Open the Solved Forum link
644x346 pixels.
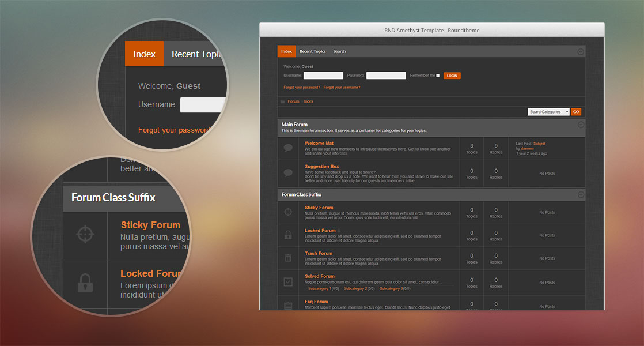coord(320,276)
